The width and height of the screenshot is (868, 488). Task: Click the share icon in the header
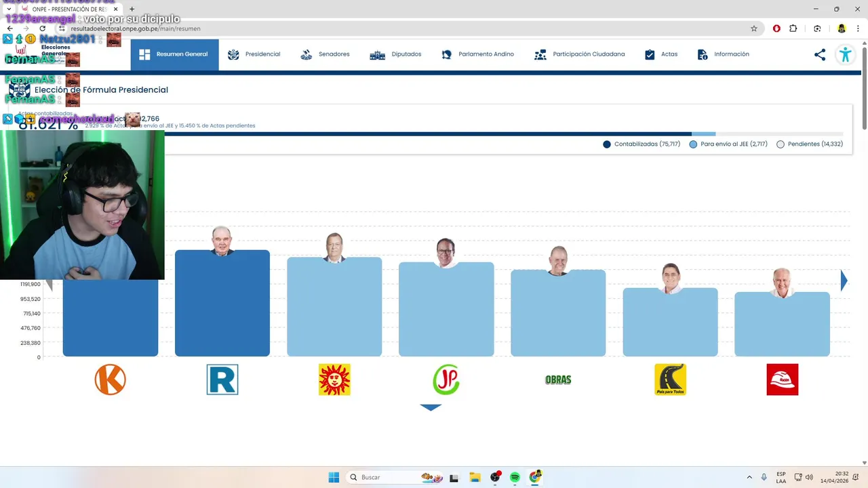(820, 55)
